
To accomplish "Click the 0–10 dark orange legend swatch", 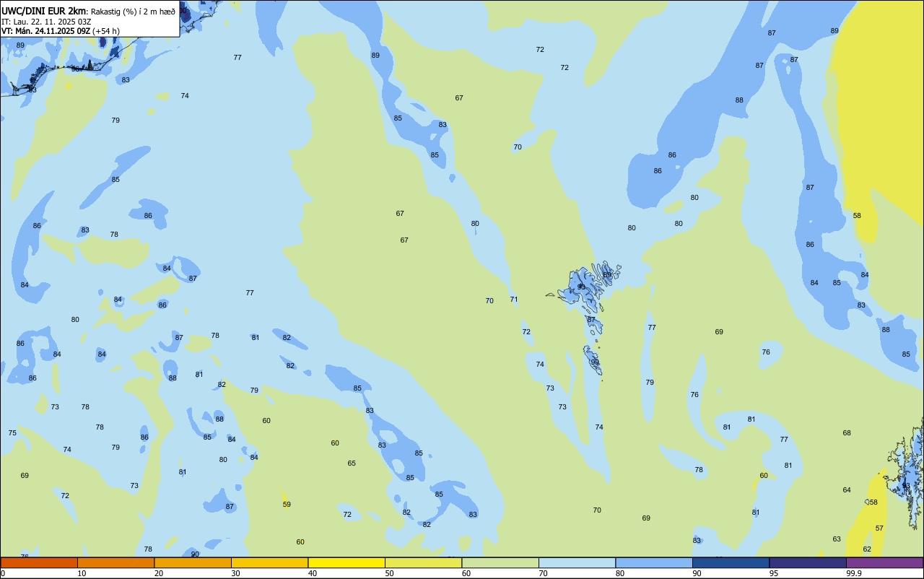I will tap(39, 562).
